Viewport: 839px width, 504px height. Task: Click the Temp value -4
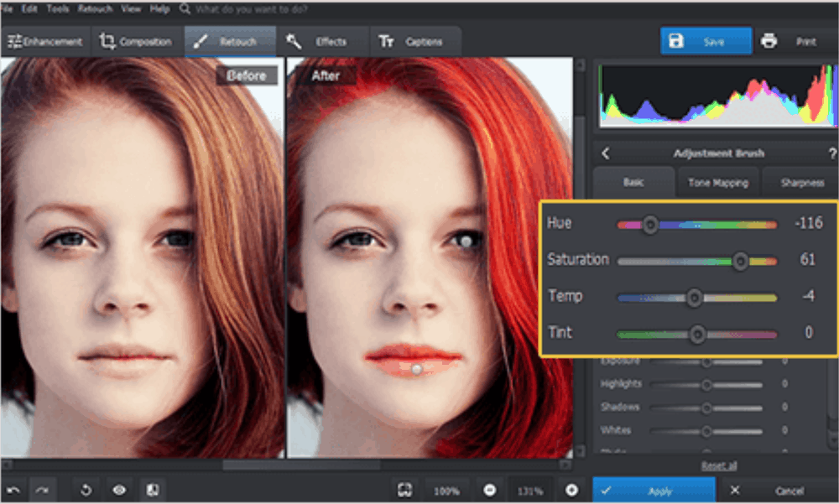tap(809, 296)
